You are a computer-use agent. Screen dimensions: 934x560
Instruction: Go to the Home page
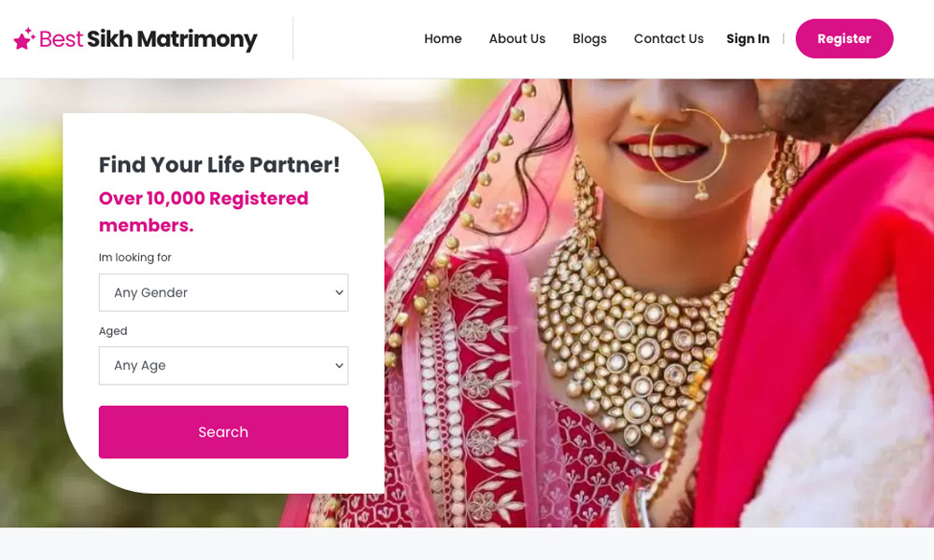click(x=443, y=38)
